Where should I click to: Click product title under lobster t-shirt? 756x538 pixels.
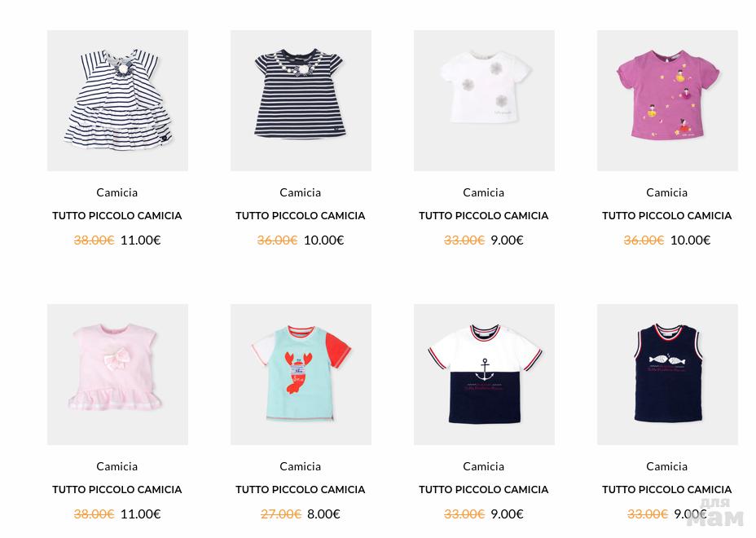pyautogui.click(x=301, y=490)
